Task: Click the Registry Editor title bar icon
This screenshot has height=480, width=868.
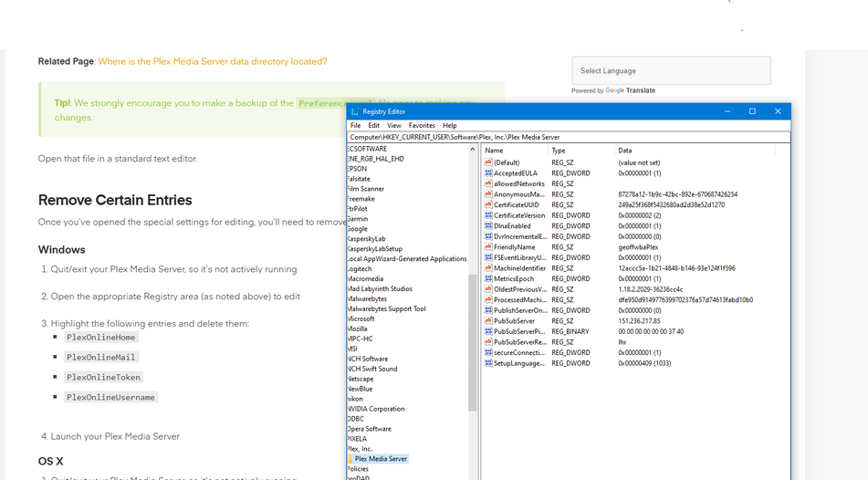Action: (355, 111)
